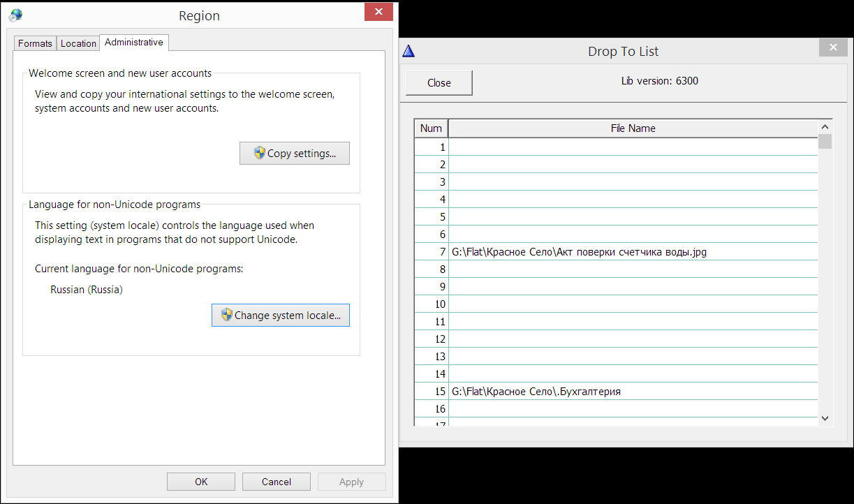
Task: Switch to the Formats tab
Action: 35,43
